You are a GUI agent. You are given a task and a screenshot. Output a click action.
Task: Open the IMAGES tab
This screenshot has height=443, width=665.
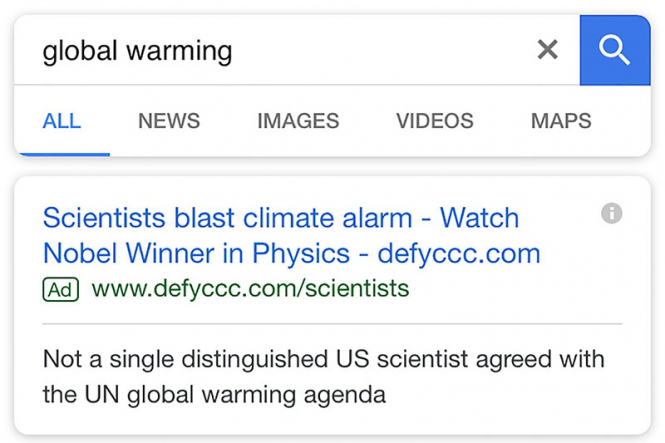pos(298,122)
